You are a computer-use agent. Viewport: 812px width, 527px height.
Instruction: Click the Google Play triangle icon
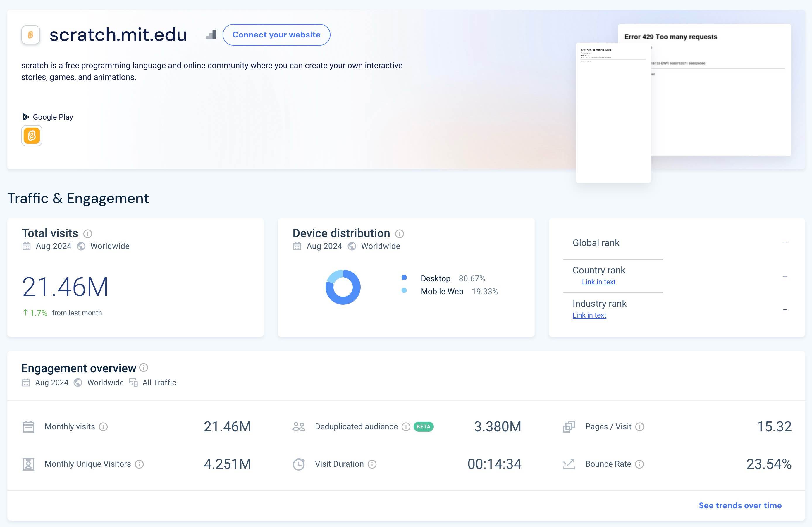tap(25, 117)
